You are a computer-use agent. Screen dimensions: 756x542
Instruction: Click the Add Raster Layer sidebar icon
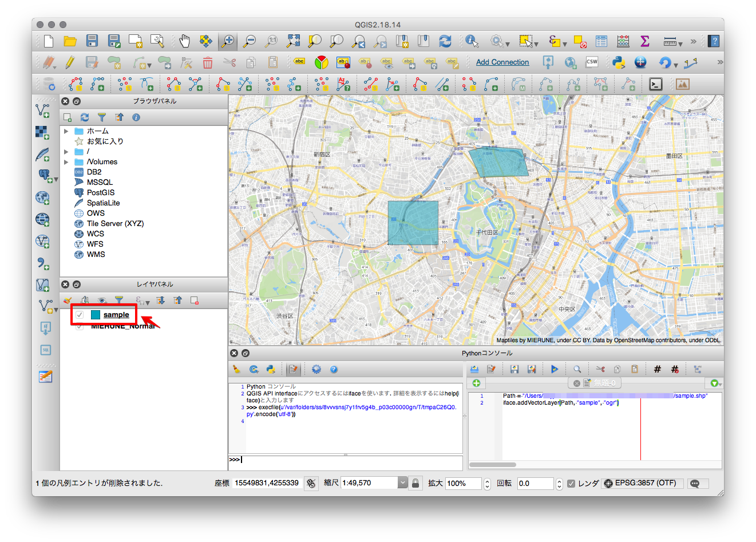(42, 132)
